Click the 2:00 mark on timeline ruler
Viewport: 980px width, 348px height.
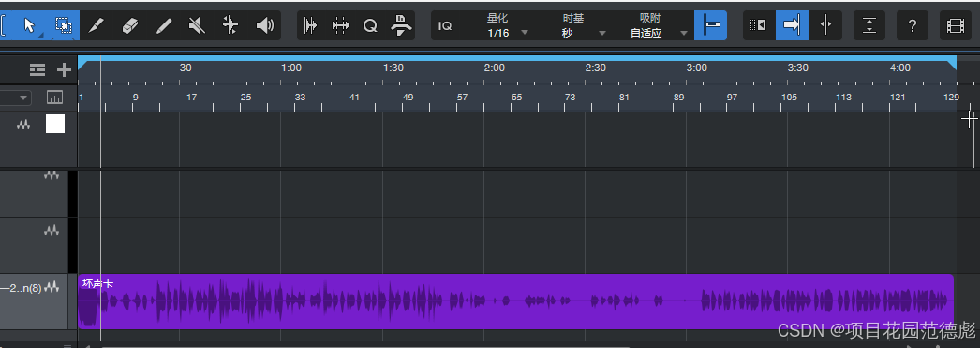pyautogui.click(x=495, y=68)
